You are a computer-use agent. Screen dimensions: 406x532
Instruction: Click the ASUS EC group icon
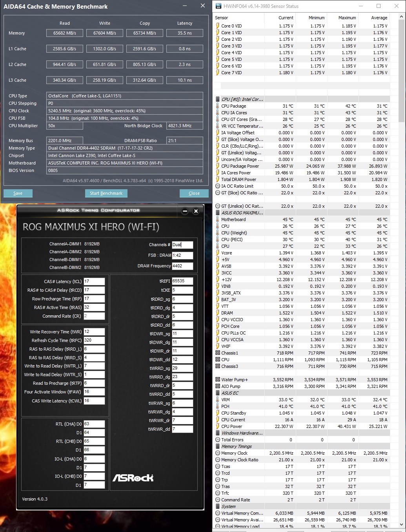pyautogui.click(x=218, y=393)
